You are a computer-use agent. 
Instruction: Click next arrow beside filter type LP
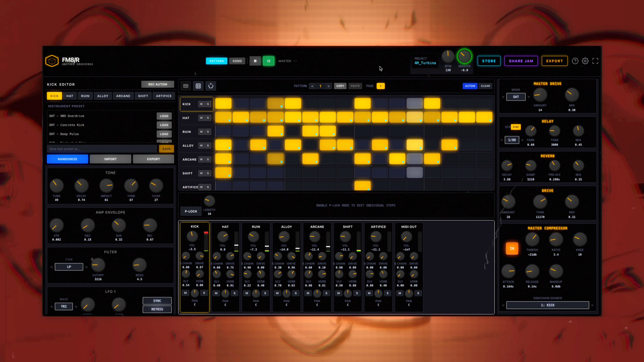pos(87,267)
